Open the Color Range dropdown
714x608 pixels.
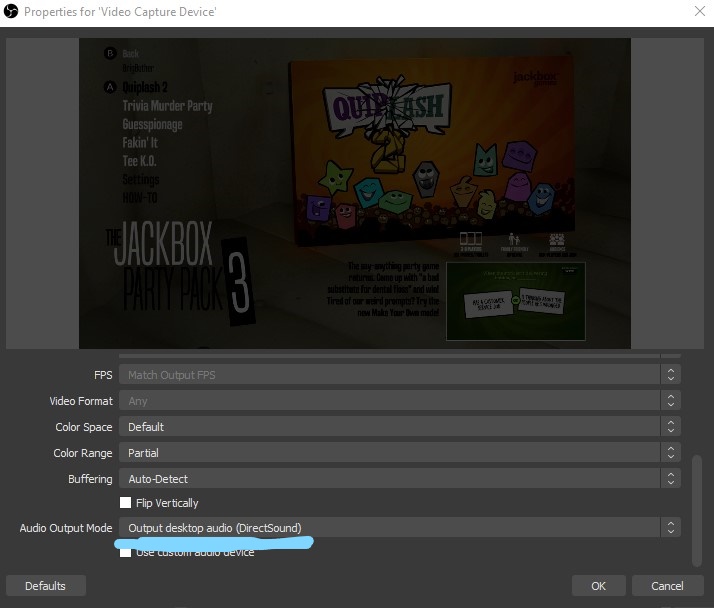tap(400, 453)
